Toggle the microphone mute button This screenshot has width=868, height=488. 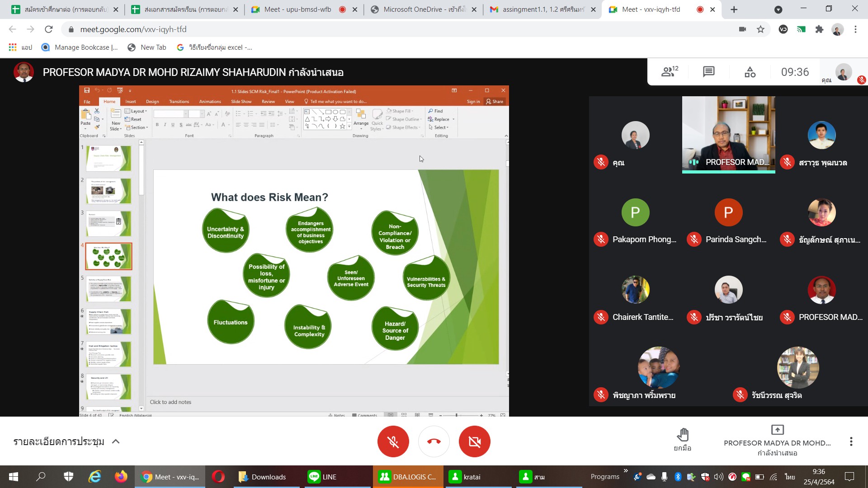393,441
